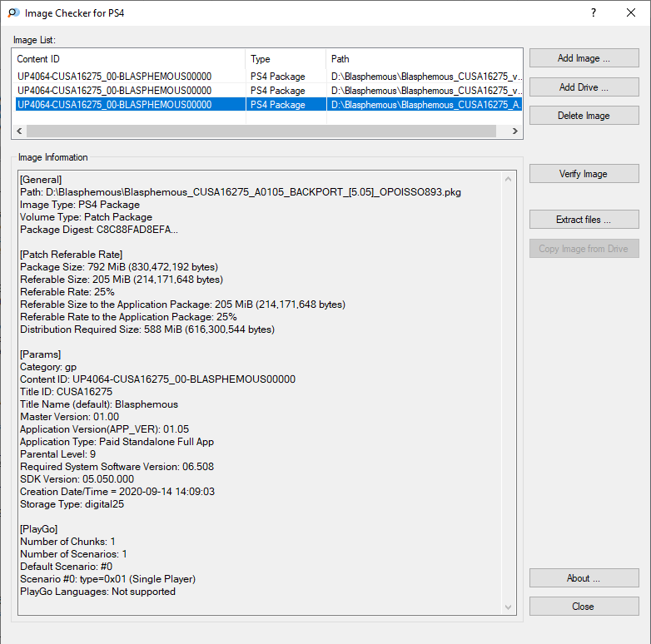
Task: Click the information pane scroll down arrow
Action: (508, 607)
